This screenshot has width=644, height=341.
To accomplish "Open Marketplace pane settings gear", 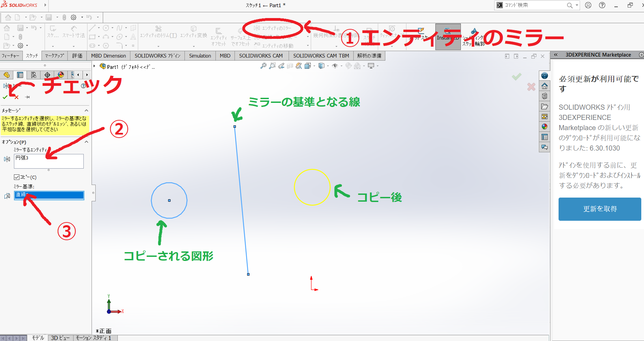I will click(641, 55).
